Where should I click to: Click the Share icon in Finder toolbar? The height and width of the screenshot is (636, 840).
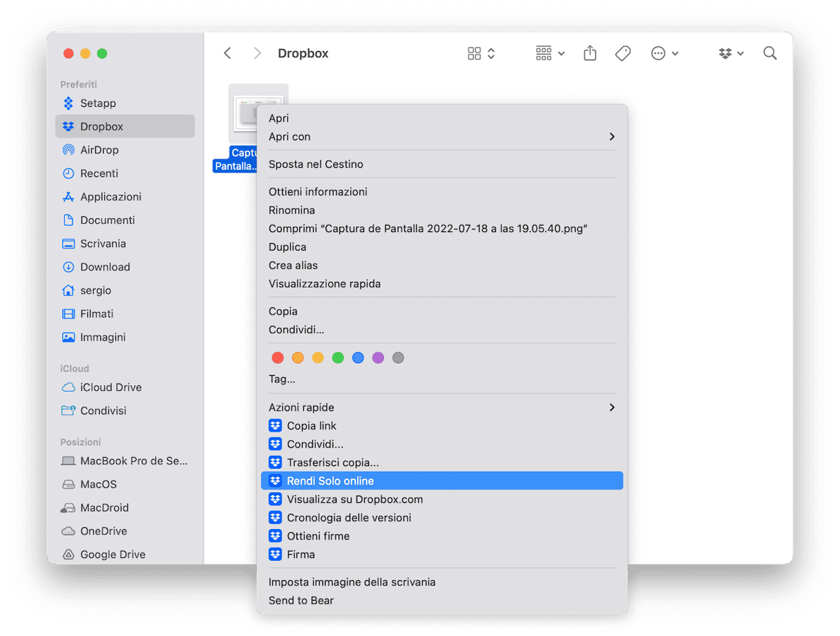pos(589,53)
